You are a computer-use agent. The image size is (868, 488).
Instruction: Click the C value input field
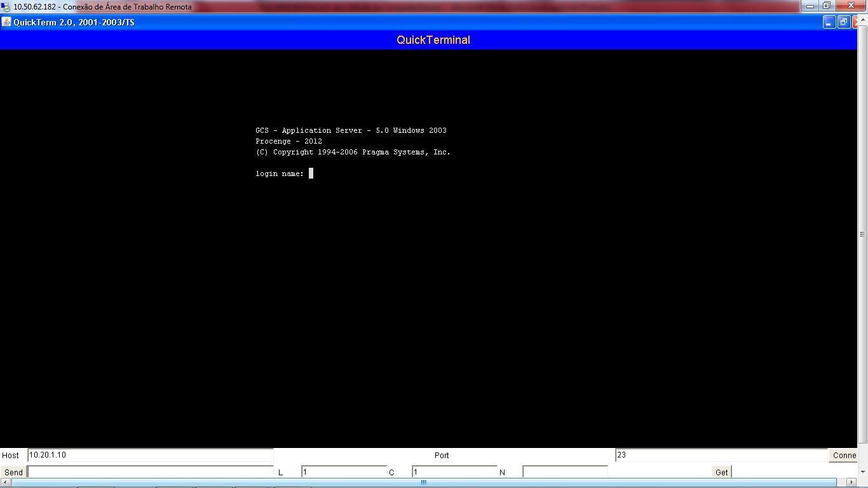point(454,472)
